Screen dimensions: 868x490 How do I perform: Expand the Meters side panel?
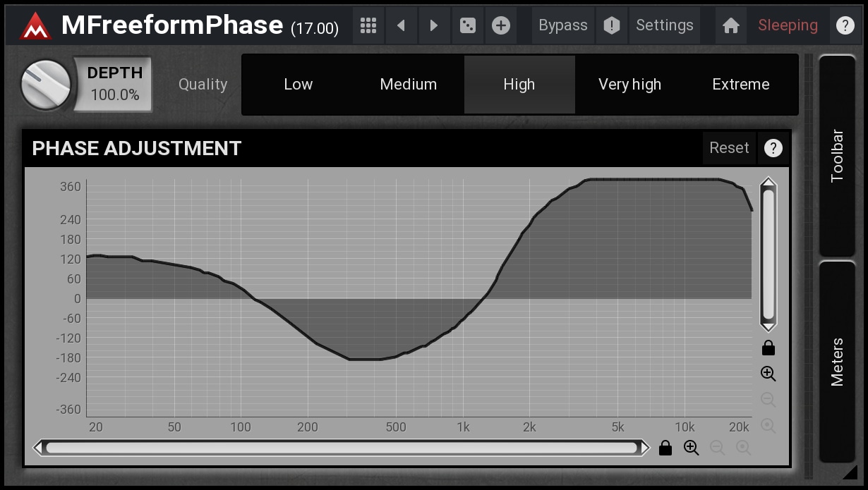click(x=837, y=362)
